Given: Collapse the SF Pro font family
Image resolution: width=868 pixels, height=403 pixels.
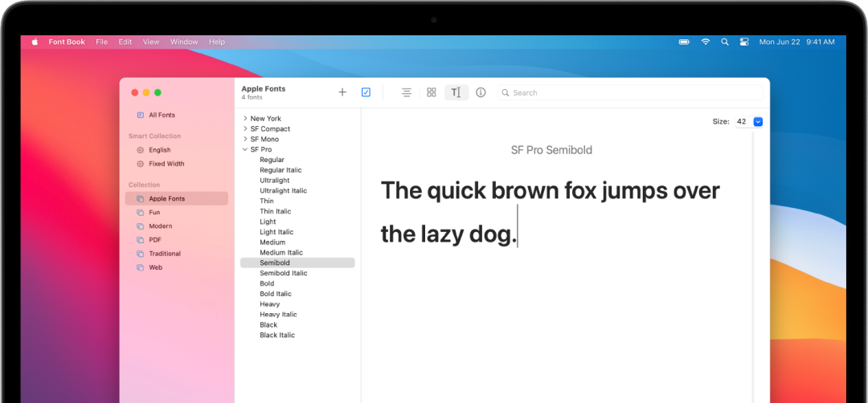Looking at the screenshot, I should pos(245,149).
